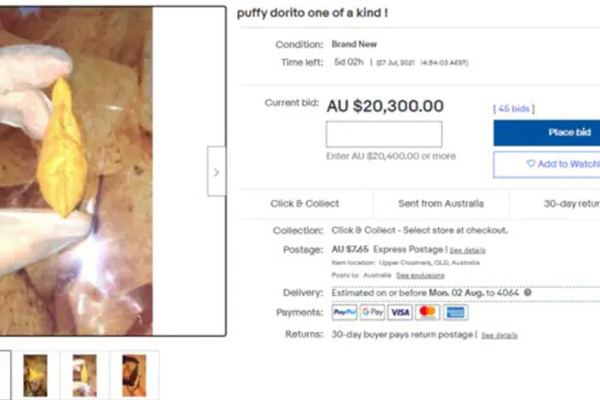600x400 pixels.
Task: Open the See exclusions link
Action: coord(420,276)
